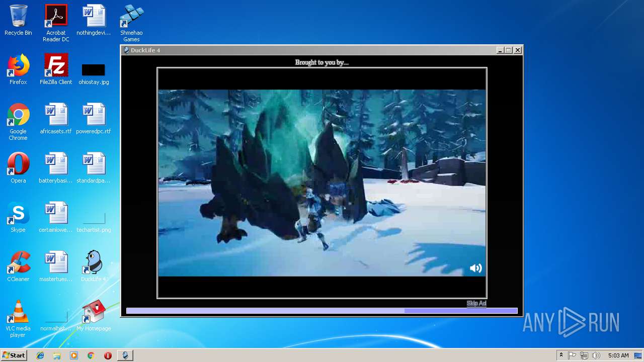Launch Acrobat Reader DC shortcut
Image resolution: width=644 pixels, height=362 pixels.
56,23
